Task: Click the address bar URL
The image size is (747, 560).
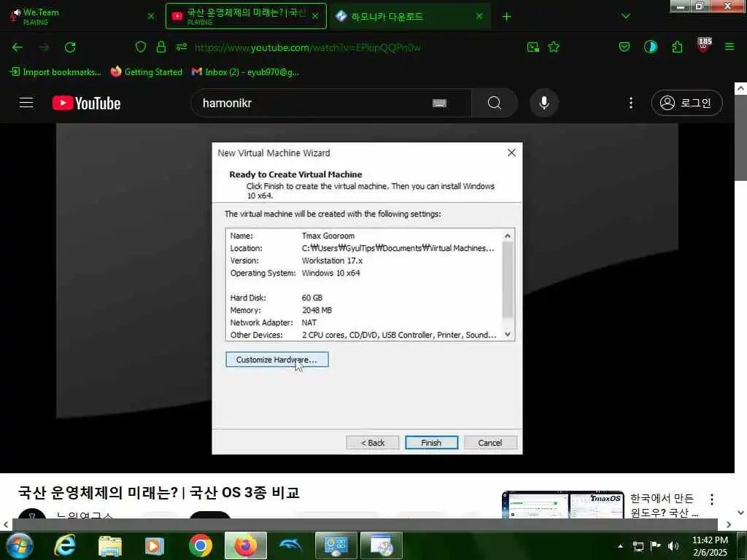Action: click(307, 47)
